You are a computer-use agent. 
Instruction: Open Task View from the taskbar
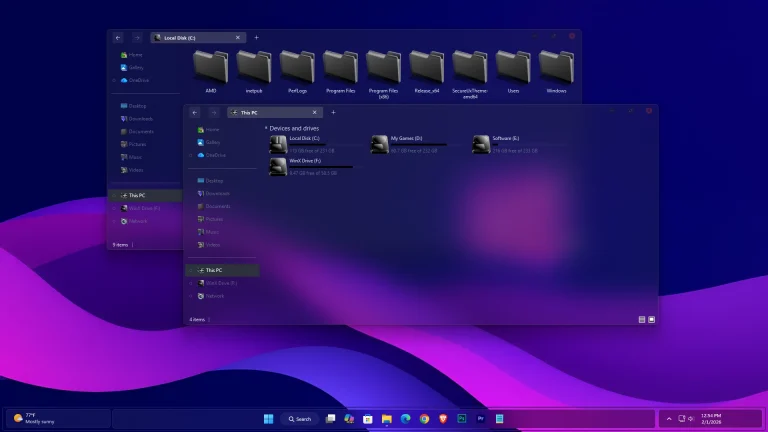pos(331,419)
